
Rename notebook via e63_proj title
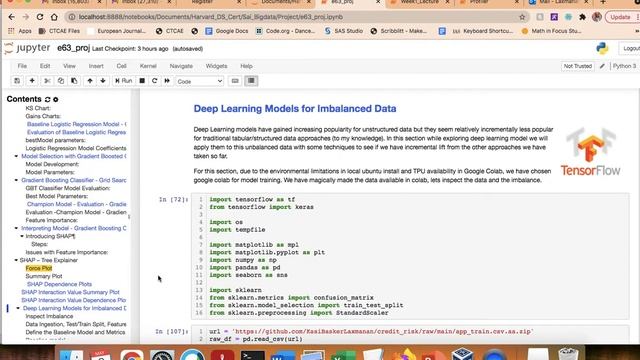point(73,48)
